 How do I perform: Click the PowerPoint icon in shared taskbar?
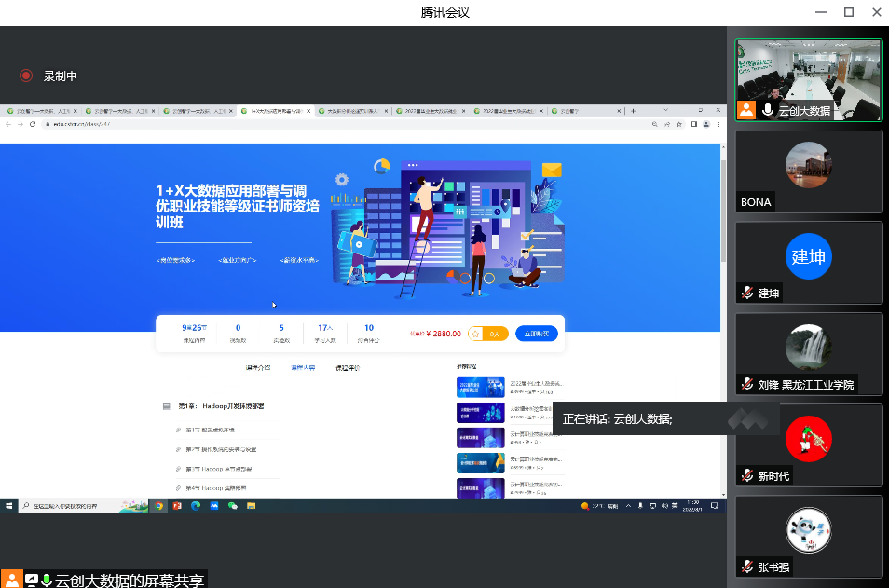click(x=177, y=506)
